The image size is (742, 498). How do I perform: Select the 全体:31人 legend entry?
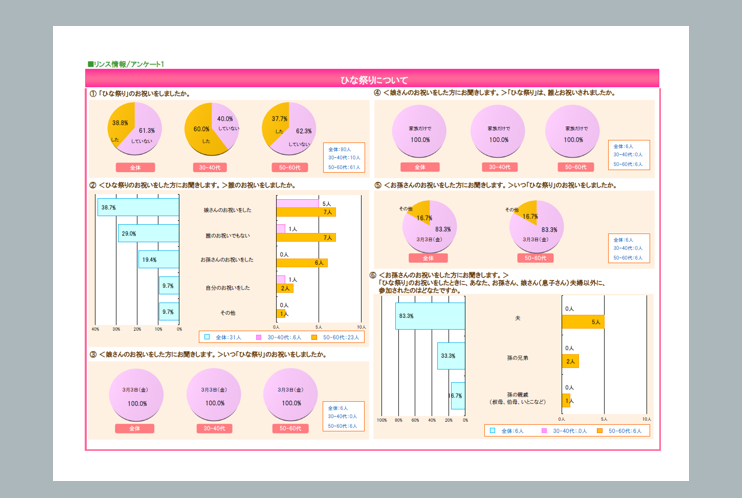coord(223,338)
